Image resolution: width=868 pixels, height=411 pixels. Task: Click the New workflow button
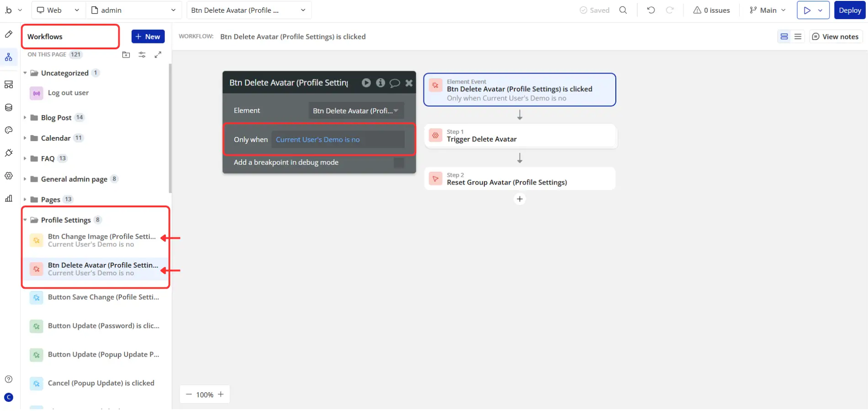[148, 37]
